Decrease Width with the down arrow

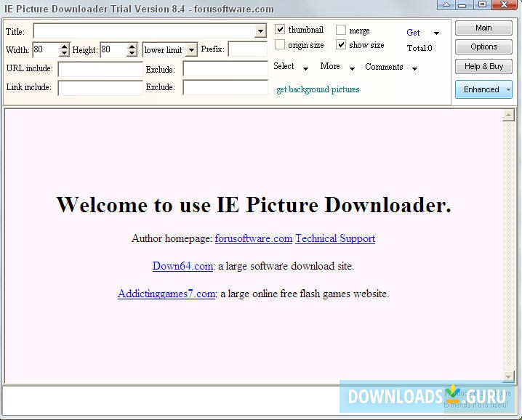64,53
